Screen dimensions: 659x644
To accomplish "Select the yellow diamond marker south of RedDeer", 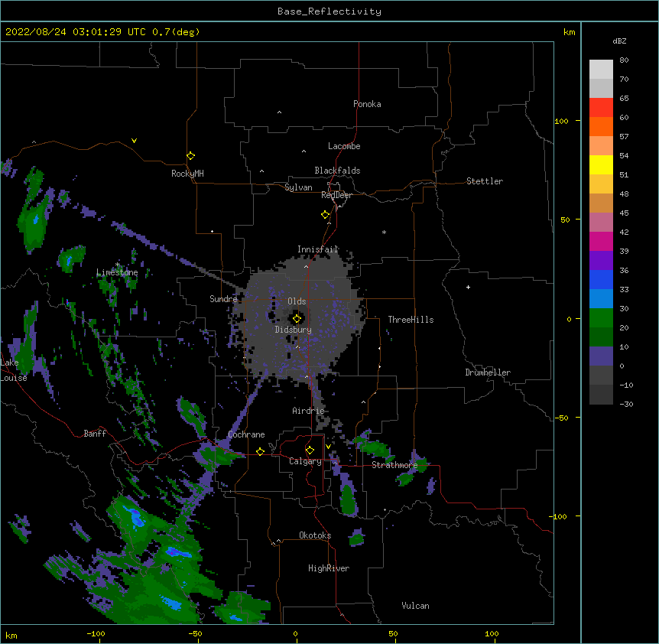I will point(325,215).
